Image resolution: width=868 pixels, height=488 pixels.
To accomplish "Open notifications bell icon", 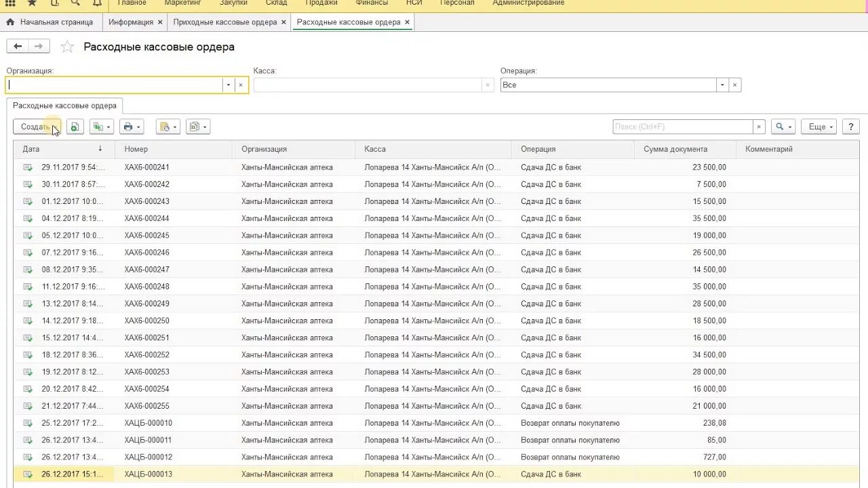I will pos(97,3).
